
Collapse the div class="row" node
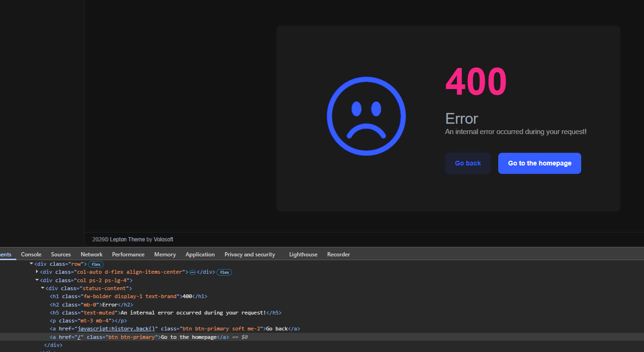coord(31,264)
